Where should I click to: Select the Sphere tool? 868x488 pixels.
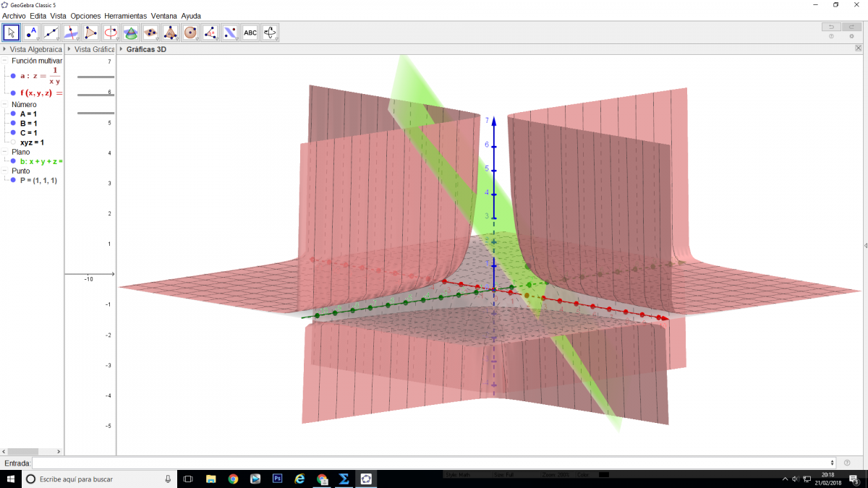point(190,33)
